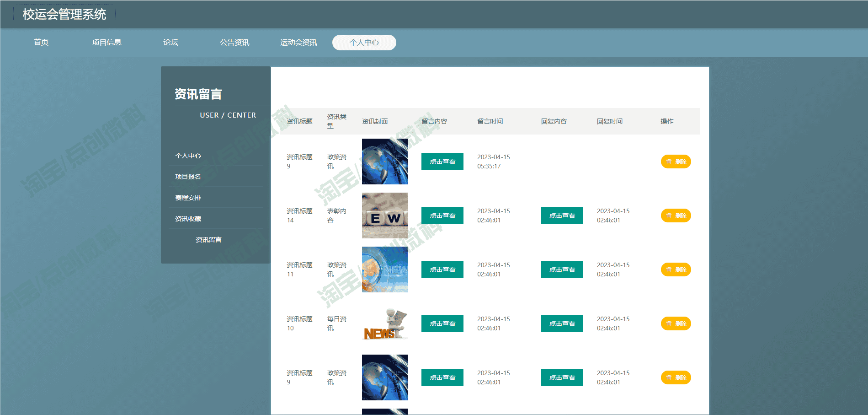This screenshot has height=415, width=868.
Task: View 留言内容 for the 05:35:17 row
Action: point(442,162)
